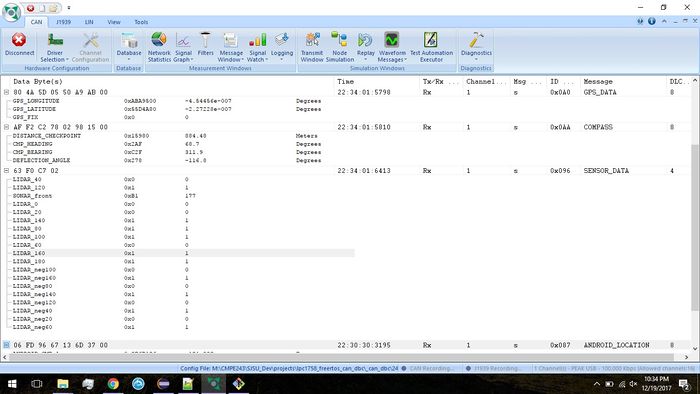
Task: Expand the Database dropdown arrow
Action: [129, 59]
